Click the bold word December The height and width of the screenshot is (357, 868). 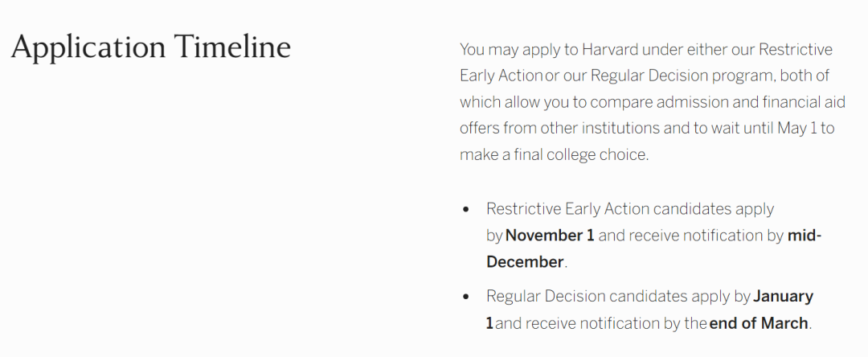[525, 262]
